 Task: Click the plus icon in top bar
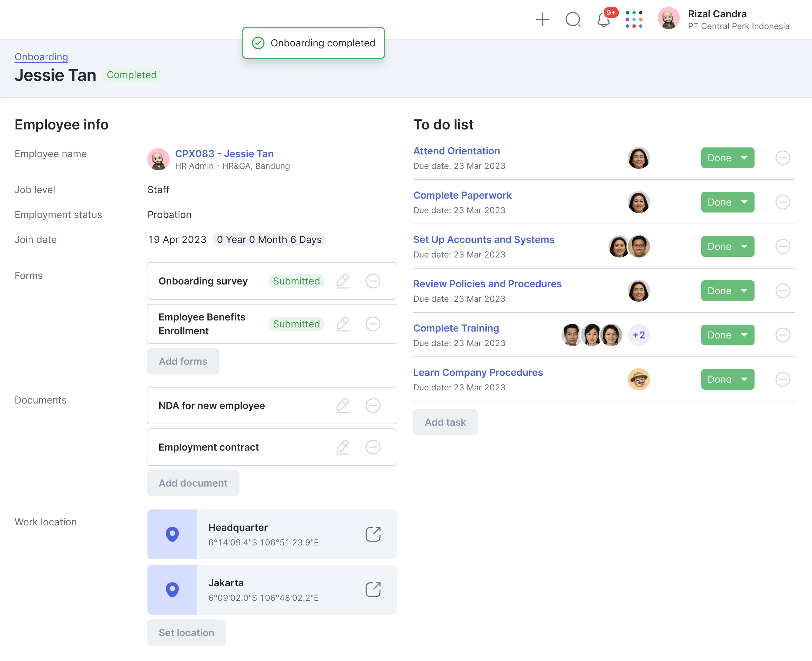(542, 19)
